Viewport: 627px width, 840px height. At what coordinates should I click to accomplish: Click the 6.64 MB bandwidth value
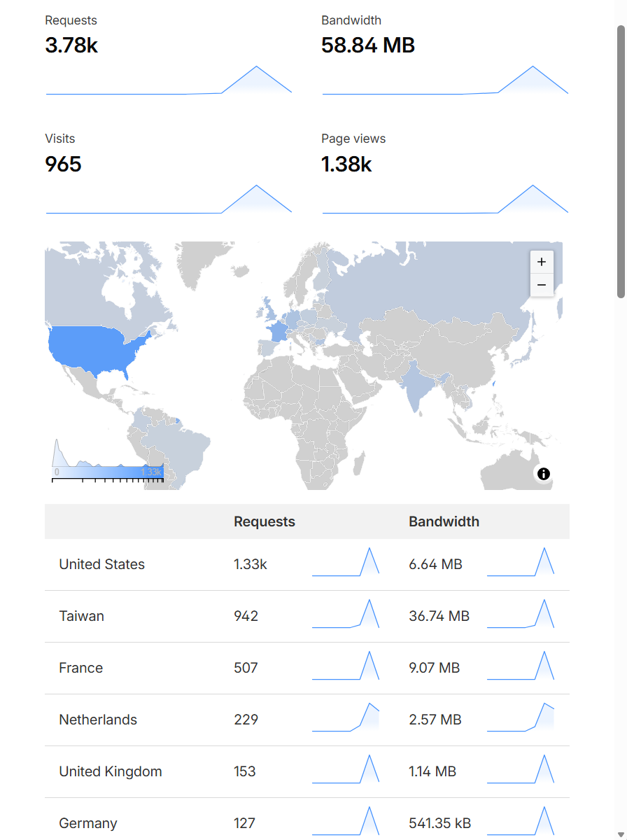point(436,564)
